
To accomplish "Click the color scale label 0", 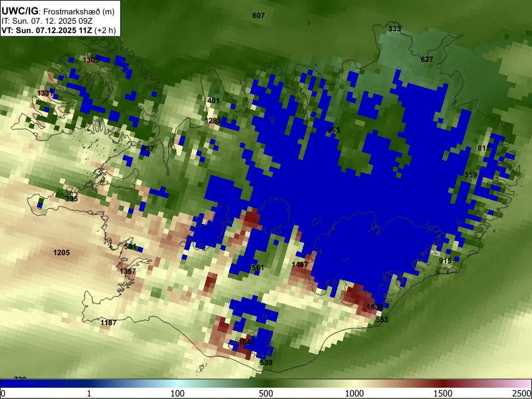I will click(3, 393).
